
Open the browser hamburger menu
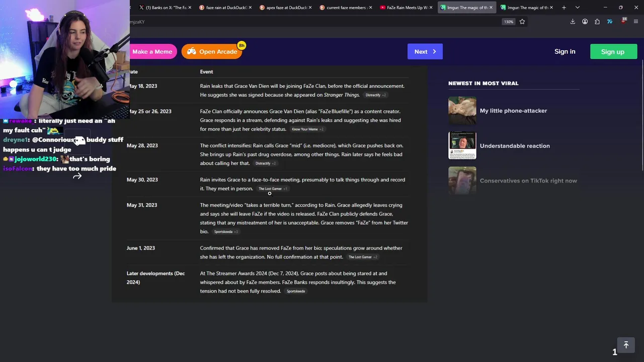click(636, 22)
